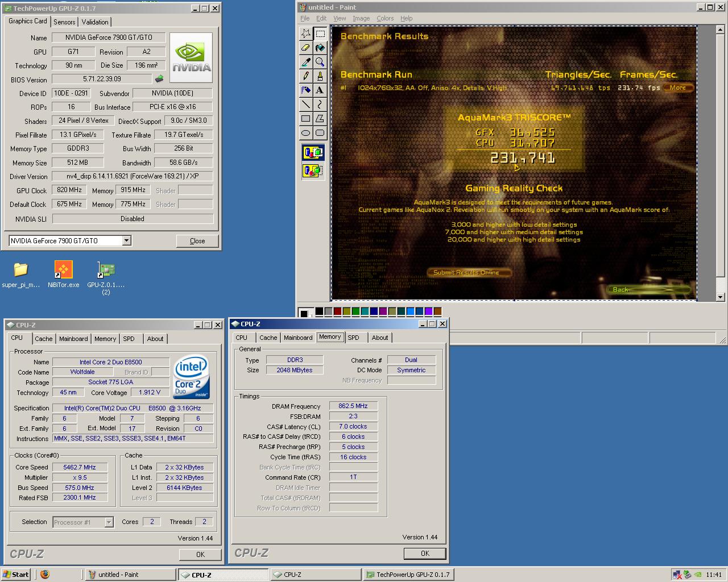Switch to CPU tab in right CPU-Z window
Viewport: 728px width, 582px height.
click(x=242, y=338)
